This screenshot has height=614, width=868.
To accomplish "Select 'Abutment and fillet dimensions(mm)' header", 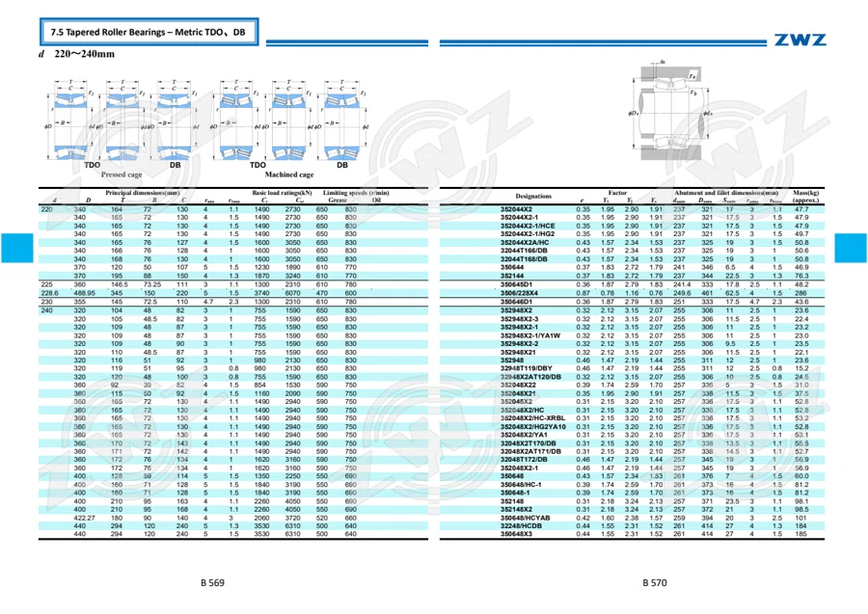I will [725, 193].
